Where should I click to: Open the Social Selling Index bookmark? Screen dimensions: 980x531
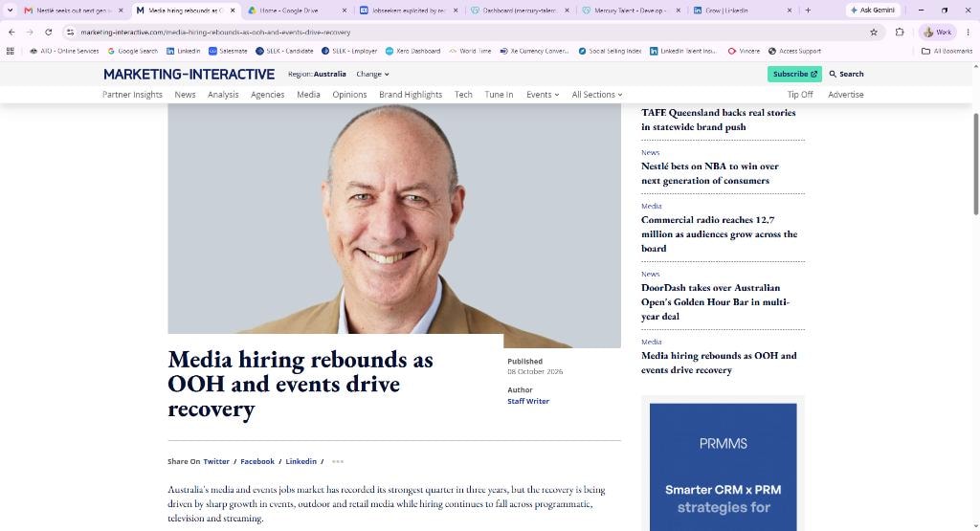(610, 52)
